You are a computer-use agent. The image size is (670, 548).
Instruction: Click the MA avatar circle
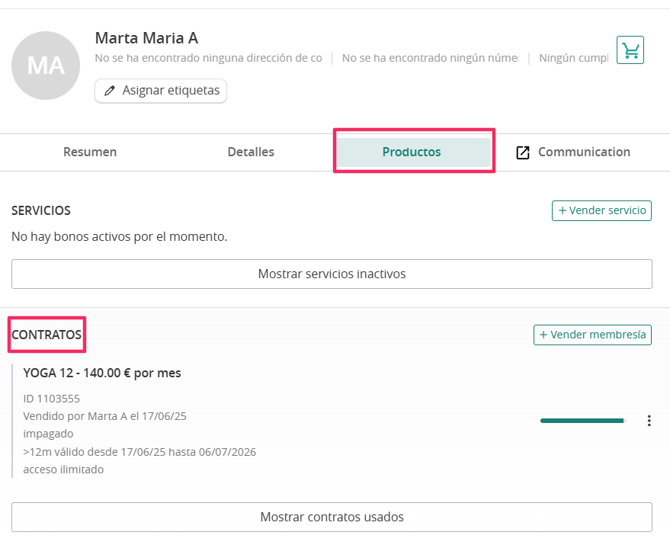(46, 65)
